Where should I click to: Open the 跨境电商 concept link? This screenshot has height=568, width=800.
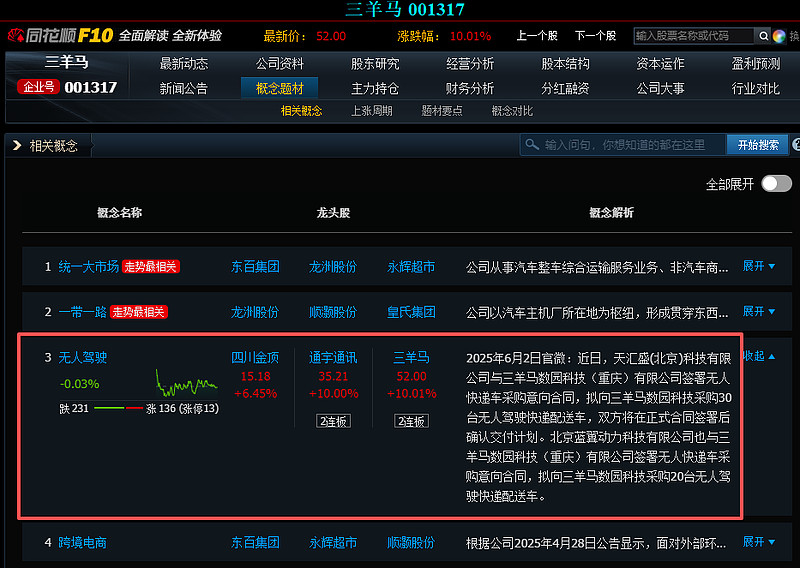pyautogui.click(x=83, y=542)
